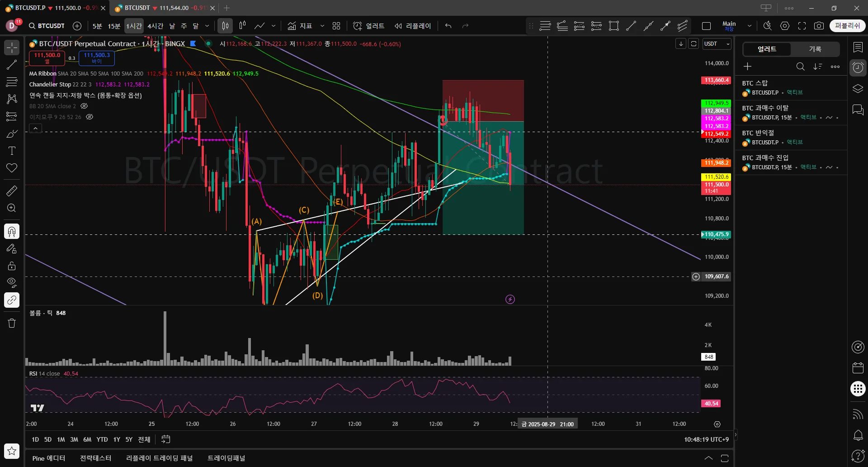Open the 지표 indicators dialog
Screen dimensions: 868x467
300,26
